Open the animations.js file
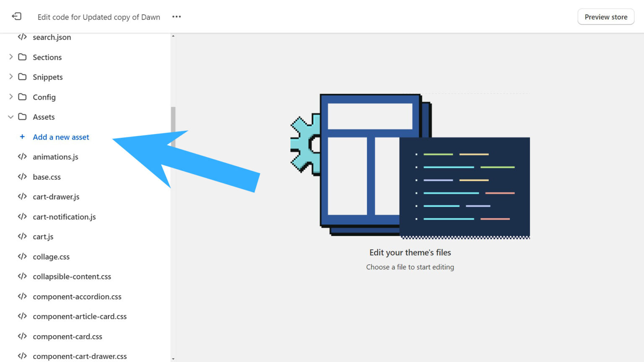The height and width of the screenshot is (362, 644). [55, 157]
